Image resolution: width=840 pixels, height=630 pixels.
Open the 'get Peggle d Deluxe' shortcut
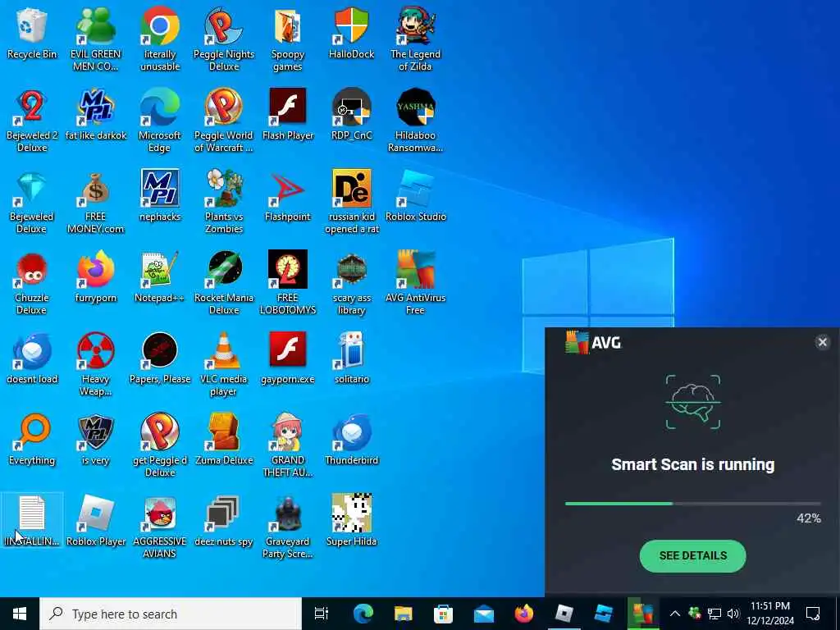(x=160, y=445)
